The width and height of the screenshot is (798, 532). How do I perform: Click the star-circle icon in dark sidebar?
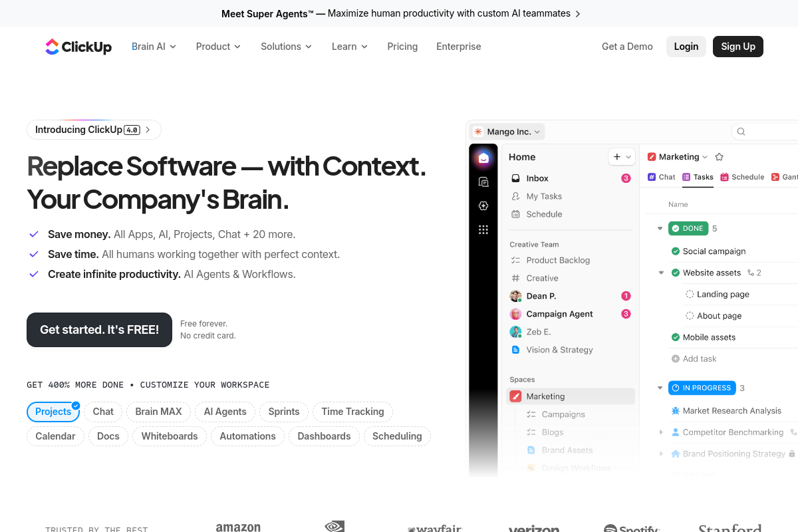(483, 205)
